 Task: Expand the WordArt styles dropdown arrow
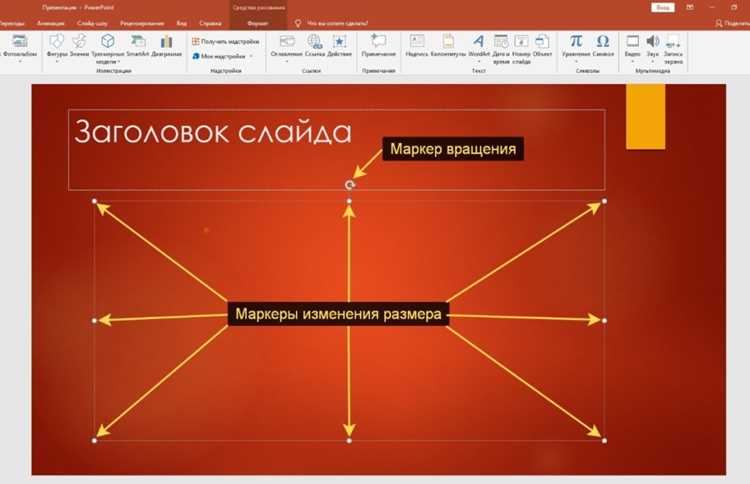(479, 61)
